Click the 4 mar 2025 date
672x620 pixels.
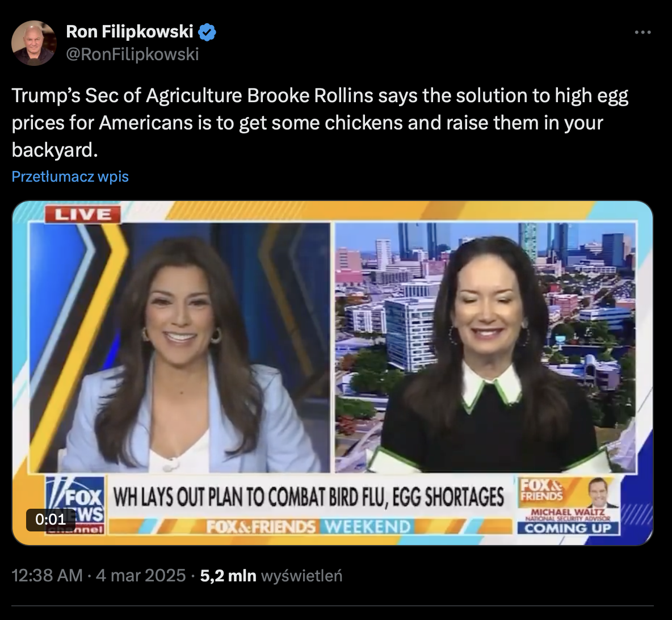[141, 575]
